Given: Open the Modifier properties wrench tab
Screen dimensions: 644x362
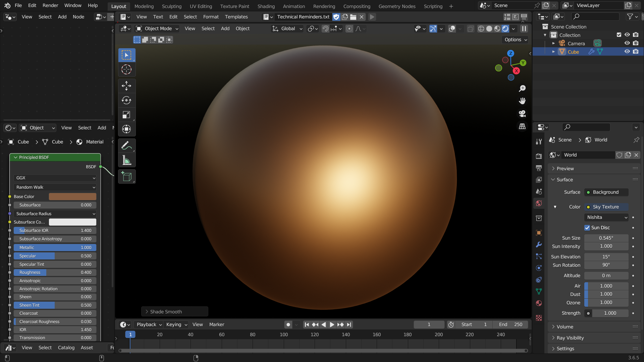Looking at the screenshot, I should (x=539, y=244).
